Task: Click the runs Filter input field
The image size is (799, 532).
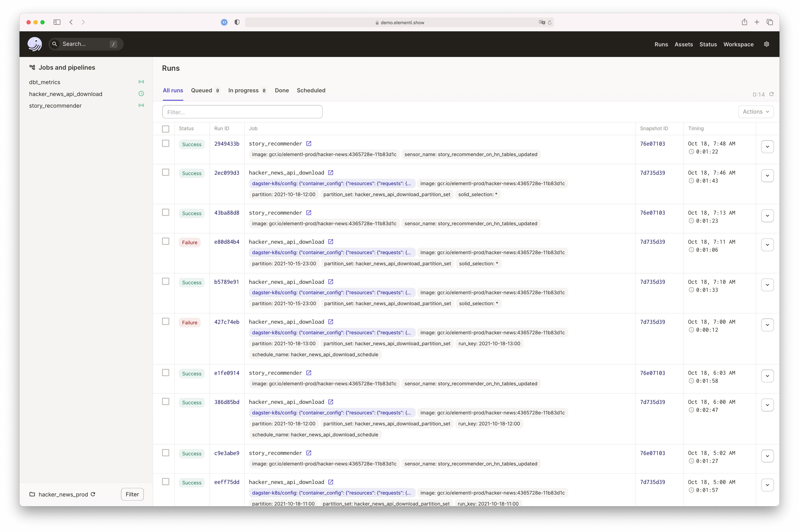Action: pos(242,112)
